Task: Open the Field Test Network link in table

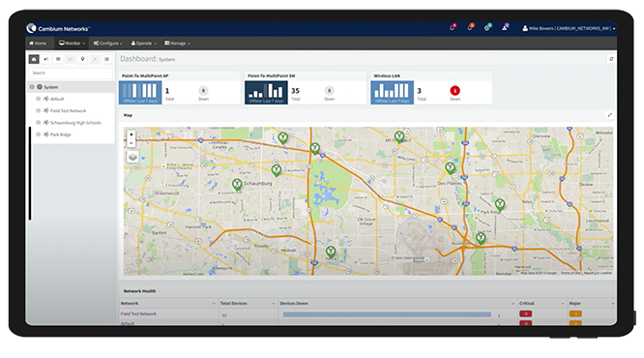Action: 138,313
